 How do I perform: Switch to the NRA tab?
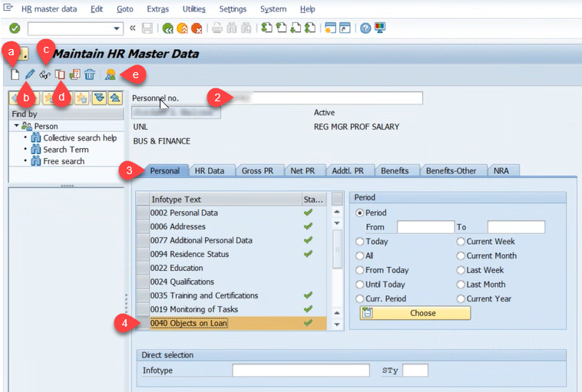[501, 171]
